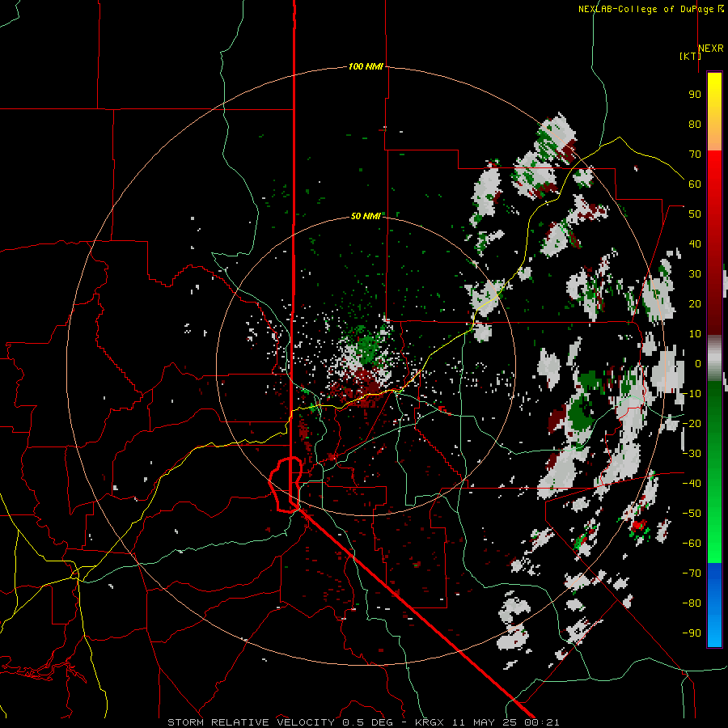The image size is (728, 728).
Task: Click the -40 scale value
Action: 692,484
